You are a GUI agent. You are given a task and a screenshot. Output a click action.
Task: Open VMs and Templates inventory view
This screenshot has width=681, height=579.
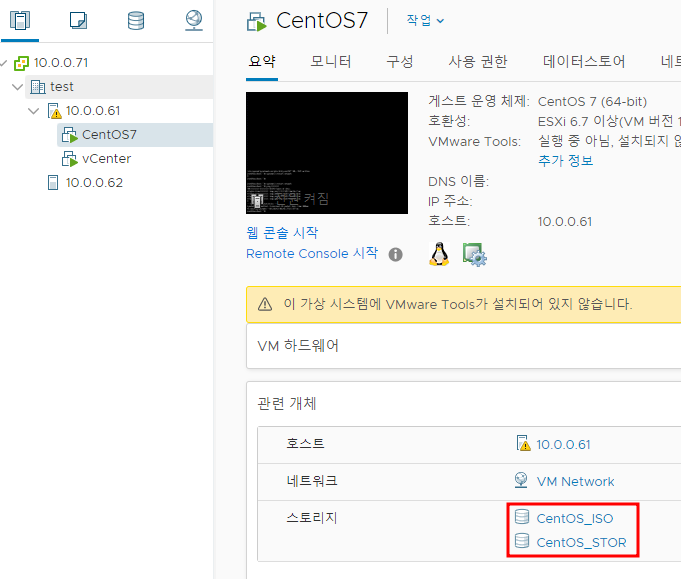click(x=79, y=20)
